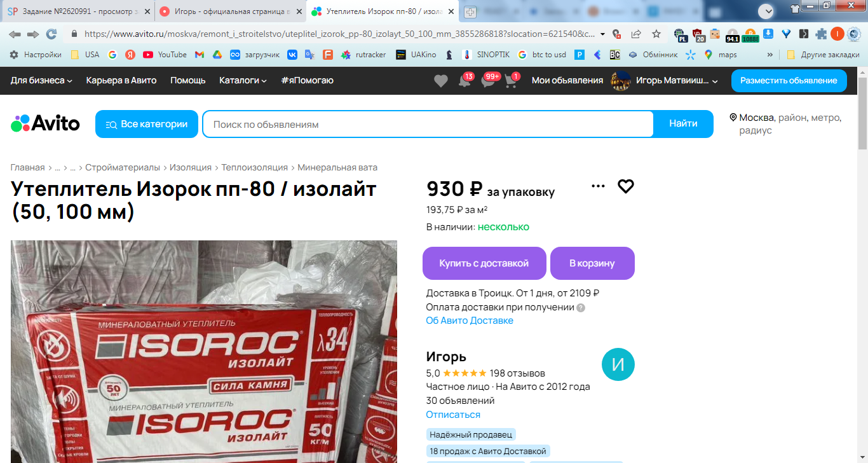The height and width of the screenshot is (463, 868).
Task: Open notifications bell with badge 13
Action: pyautogui.click(x=465, y=81)
